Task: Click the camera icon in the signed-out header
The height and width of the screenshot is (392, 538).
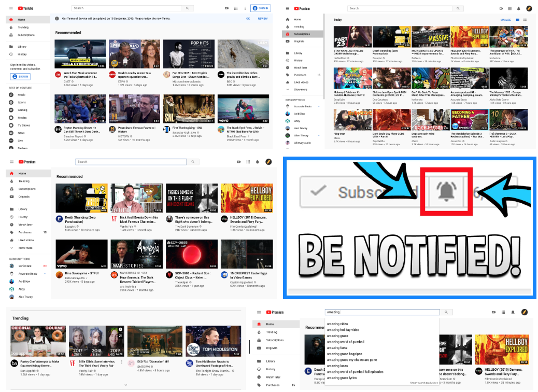Action: pyautogui.click(x=226, y=8)
